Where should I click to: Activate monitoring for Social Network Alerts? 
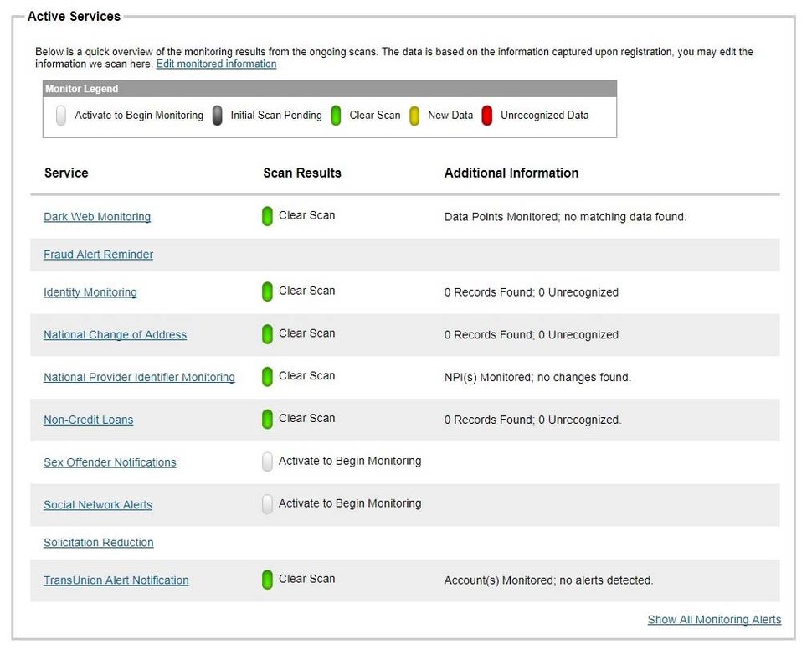point(266,503)
